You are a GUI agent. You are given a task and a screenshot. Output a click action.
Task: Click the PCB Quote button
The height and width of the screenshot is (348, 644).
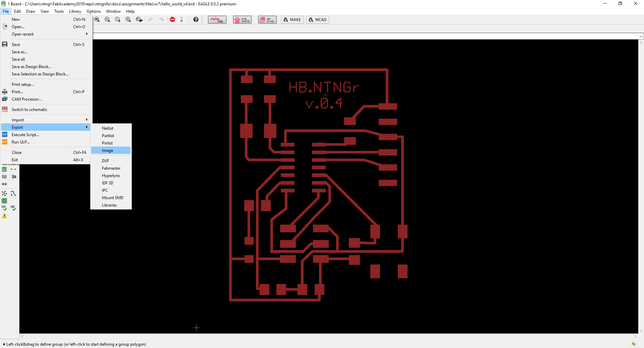pos(242,19)
